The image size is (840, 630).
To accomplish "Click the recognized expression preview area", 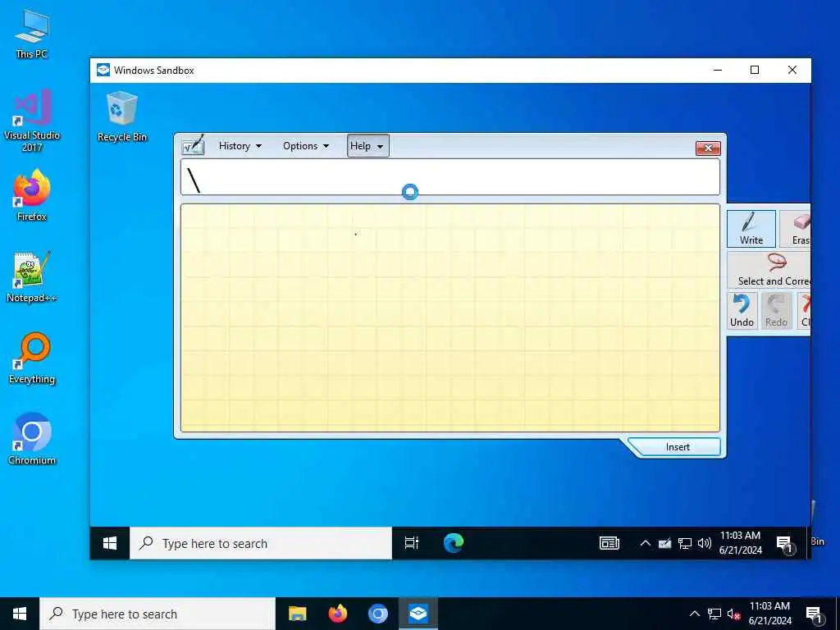I will (450, 177).
